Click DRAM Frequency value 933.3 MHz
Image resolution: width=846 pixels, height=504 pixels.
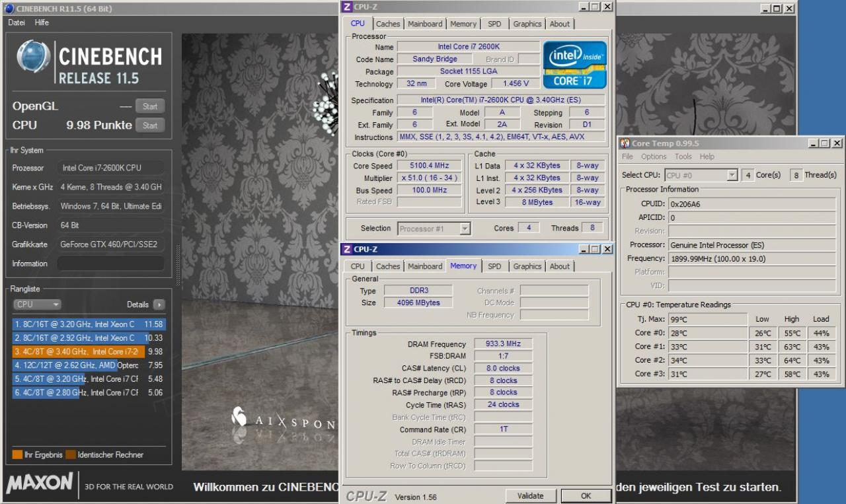pos(503,344)
